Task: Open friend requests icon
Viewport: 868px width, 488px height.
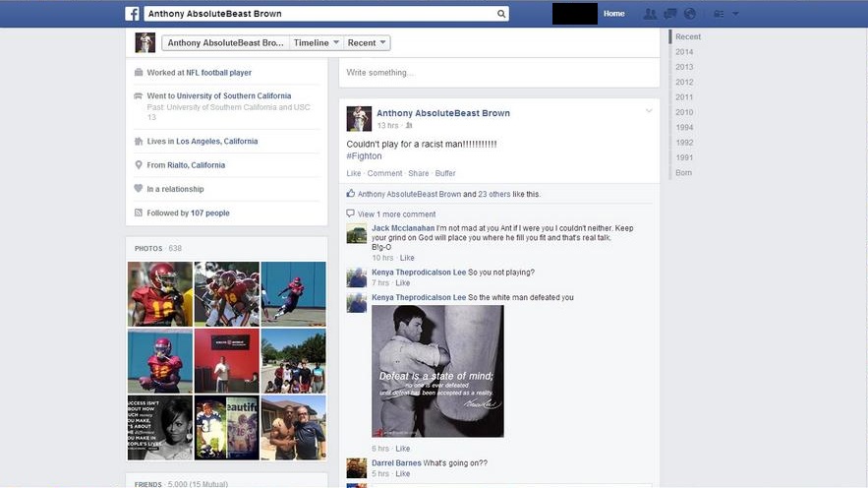Action: point(650,14)
